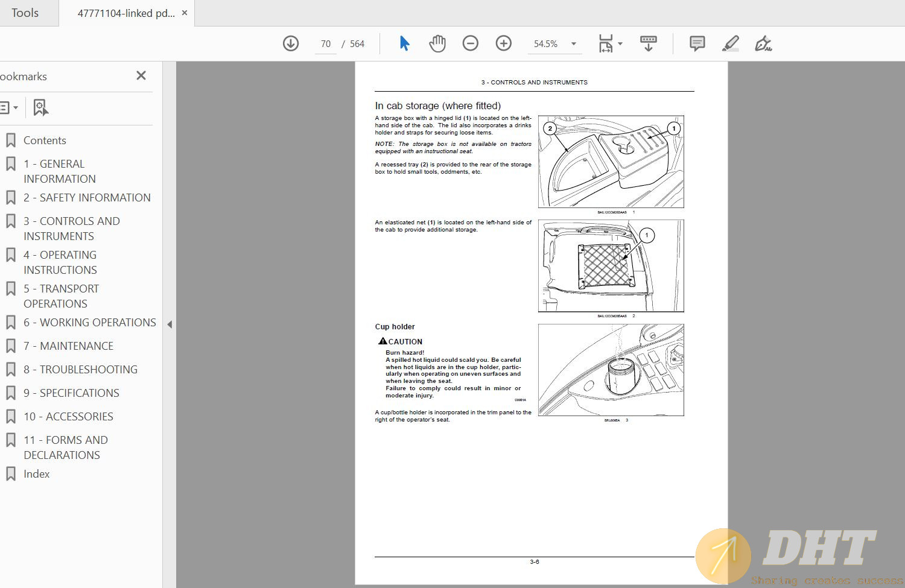Expand the fit page options dropdown
Viewport: 905px width, 588px height.
[620, 44]
